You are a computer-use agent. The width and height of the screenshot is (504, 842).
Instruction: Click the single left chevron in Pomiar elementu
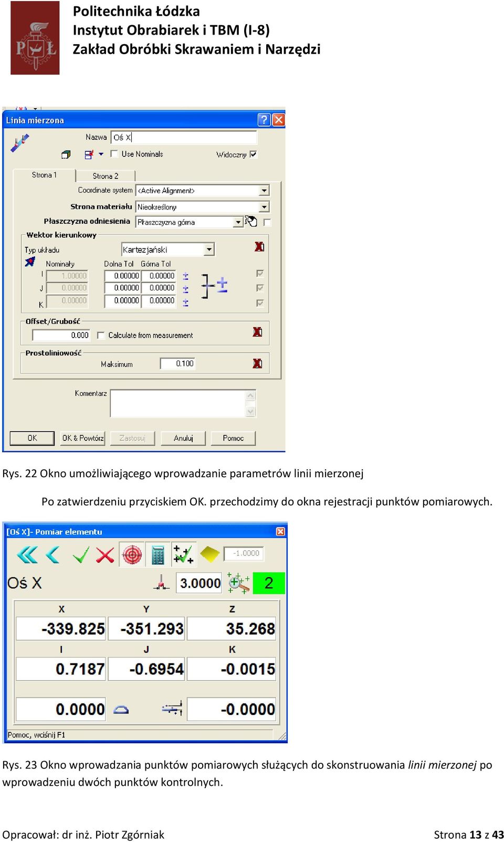52,554
